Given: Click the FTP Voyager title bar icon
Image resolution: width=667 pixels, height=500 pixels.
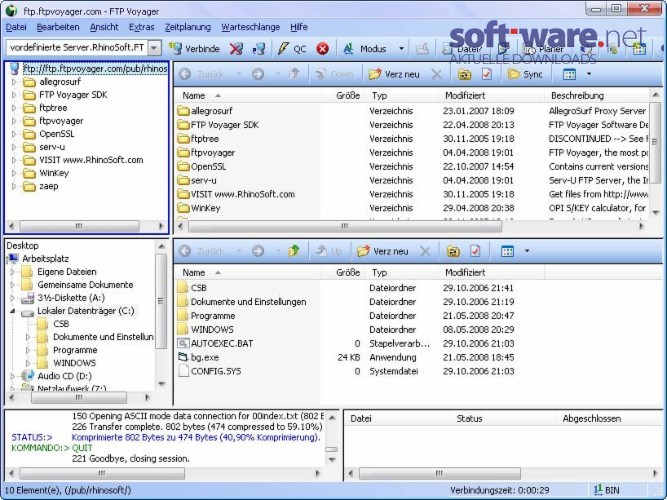Looking at the screenshot, I should coord(11,11).
